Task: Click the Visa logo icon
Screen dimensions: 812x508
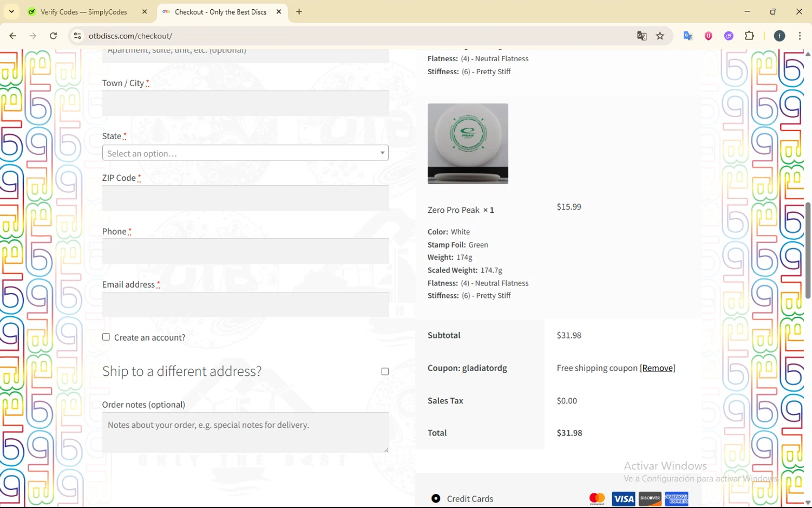Action: pyautogui.click(x=623, y=499)
